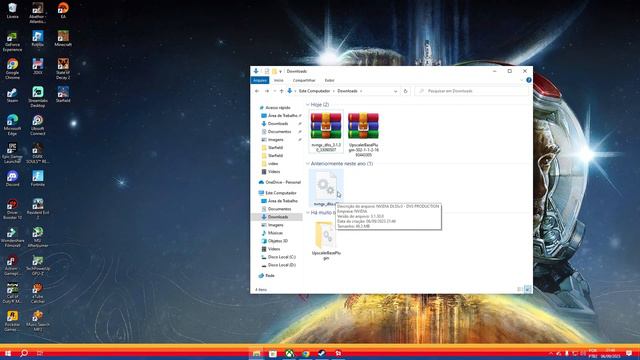The image size is (640, 360).
Task: Open Epic Games Launcher desktop icon
Action: pos(12,153)
